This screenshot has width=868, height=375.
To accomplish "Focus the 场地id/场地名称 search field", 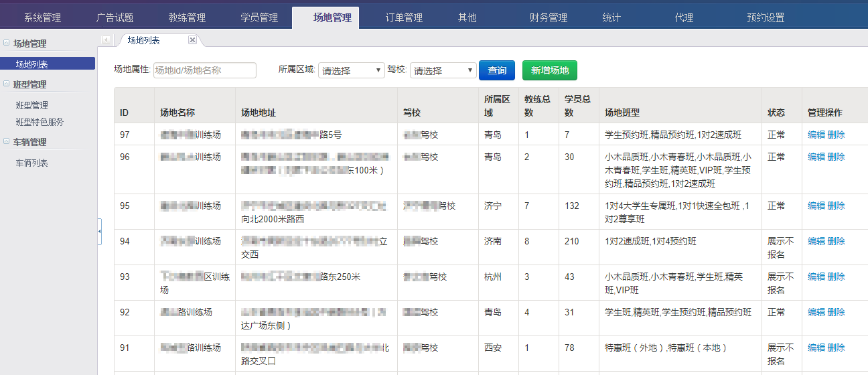I will pyautogui.click(x=205, y=70).
